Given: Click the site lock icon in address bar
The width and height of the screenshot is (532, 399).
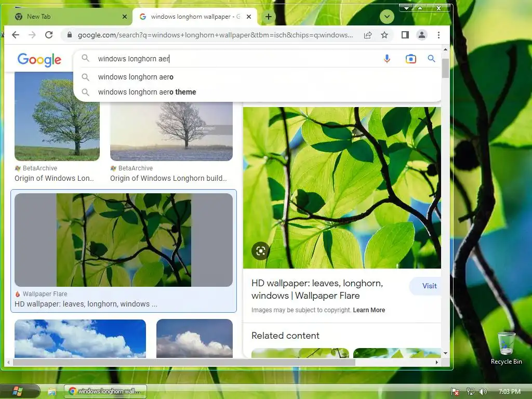Looking at the screenshot, I should tap(70, 35).
